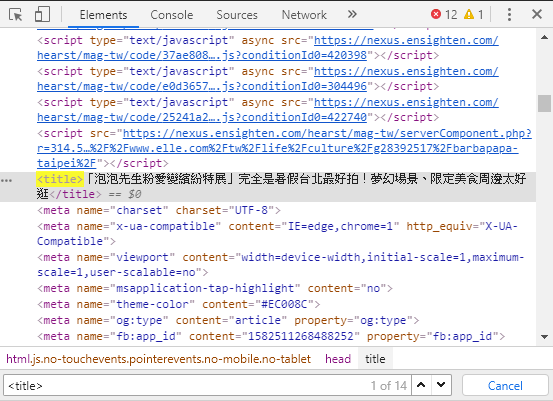Image resolution: width=553 pixels, height=401 pixels.
Task: Open the DevTools three-dot customize menu
Action: [509, 14]
